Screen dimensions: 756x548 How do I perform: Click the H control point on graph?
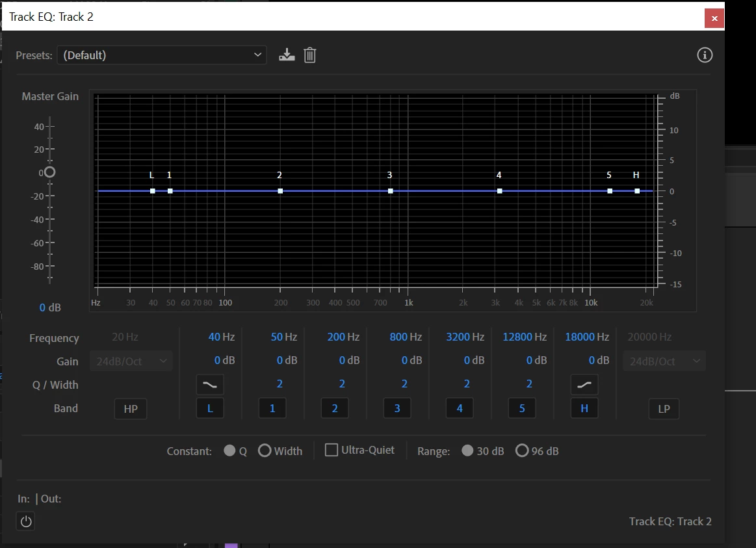click(x=637, y=191)
